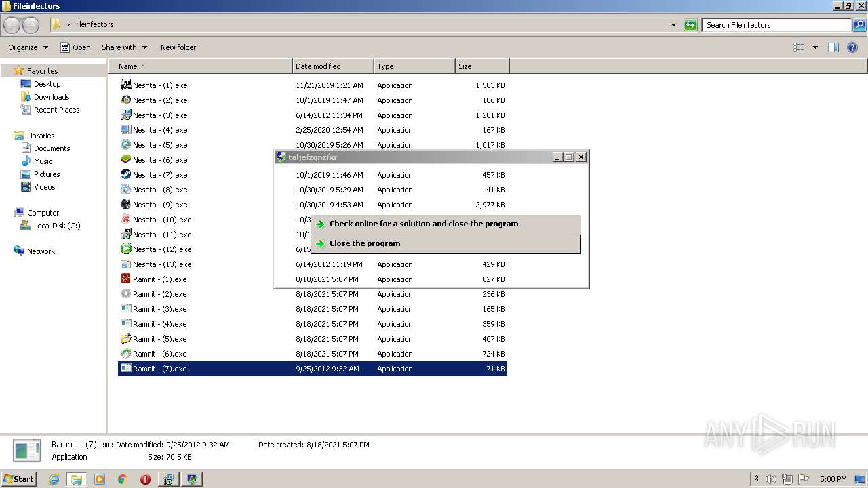Open Recent Places in the sidebar

click(x=56, y=110)
